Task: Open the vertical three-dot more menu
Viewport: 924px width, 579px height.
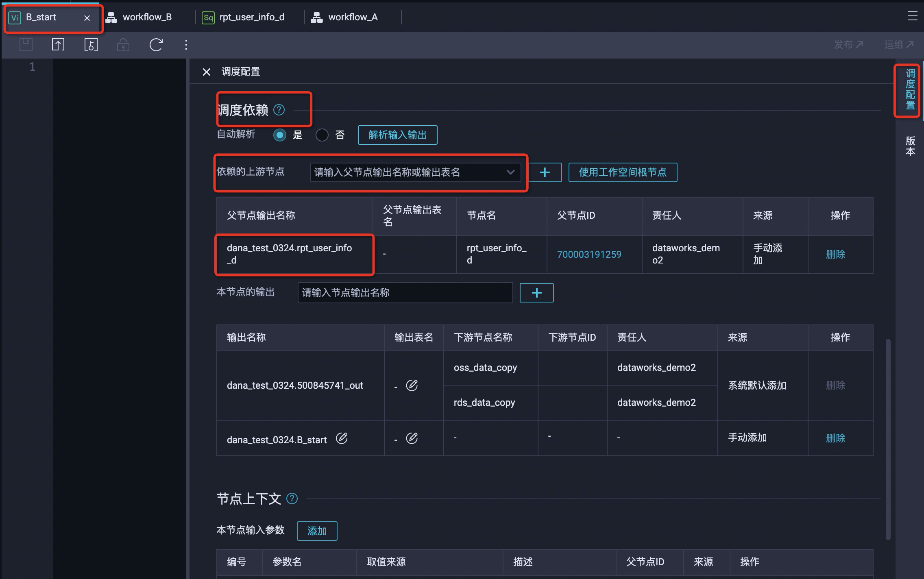Action: (x=186, y=45)
